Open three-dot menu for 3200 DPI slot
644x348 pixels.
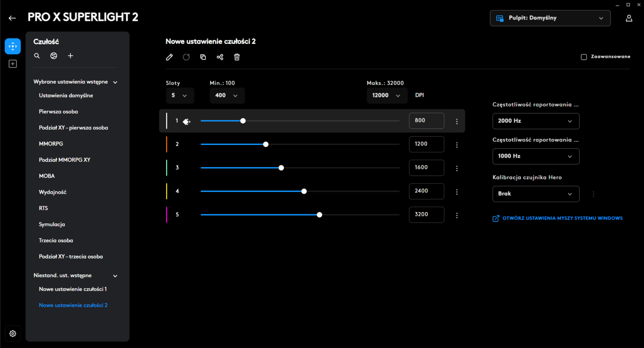[x=457, y=215]
